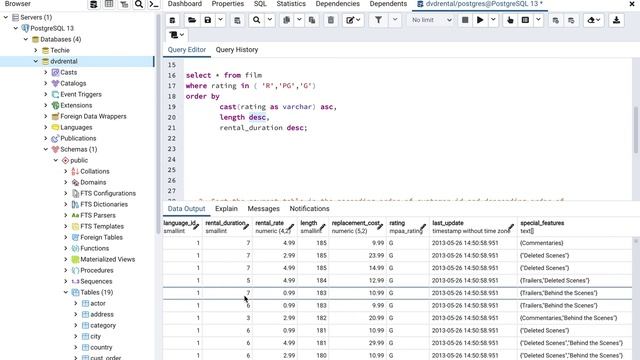Click the query editor vertical scrollbar
The height and width of the screenshot is (360, 640).
click(x=636, y=130)
